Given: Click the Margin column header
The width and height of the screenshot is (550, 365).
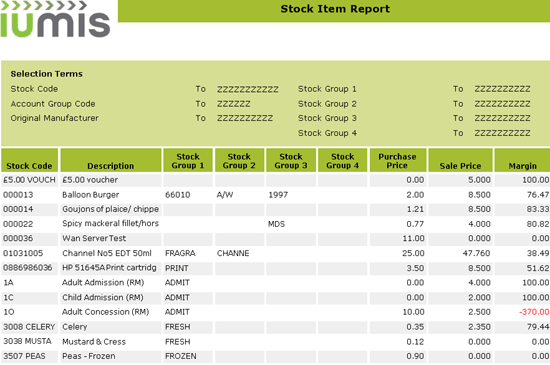Looking at the screenshot, I should point(522,160).
